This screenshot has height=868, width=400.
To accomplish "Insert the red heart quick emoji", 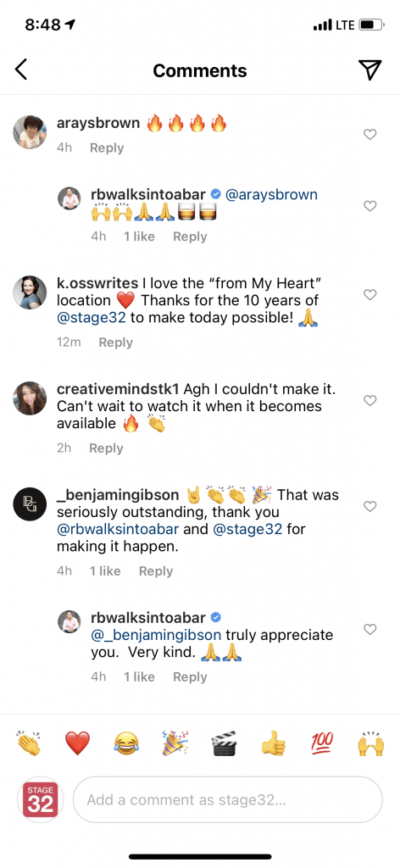I will click(x=77, y=743).
